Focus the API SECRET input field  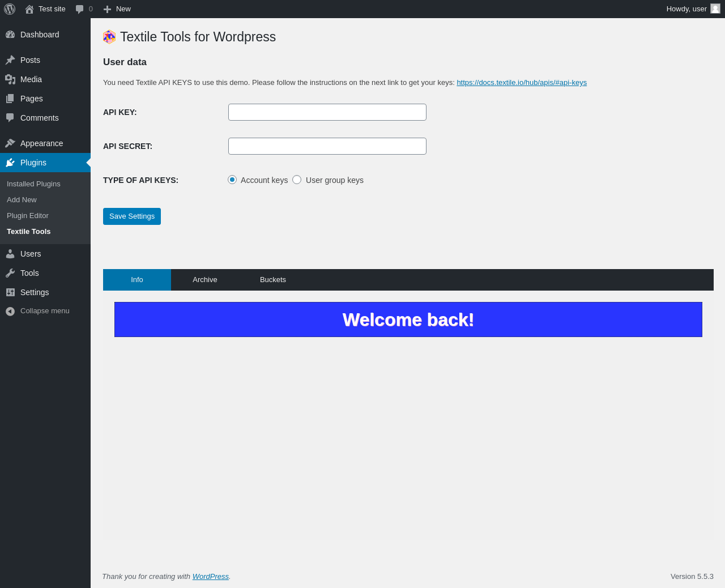coord(327,146)
